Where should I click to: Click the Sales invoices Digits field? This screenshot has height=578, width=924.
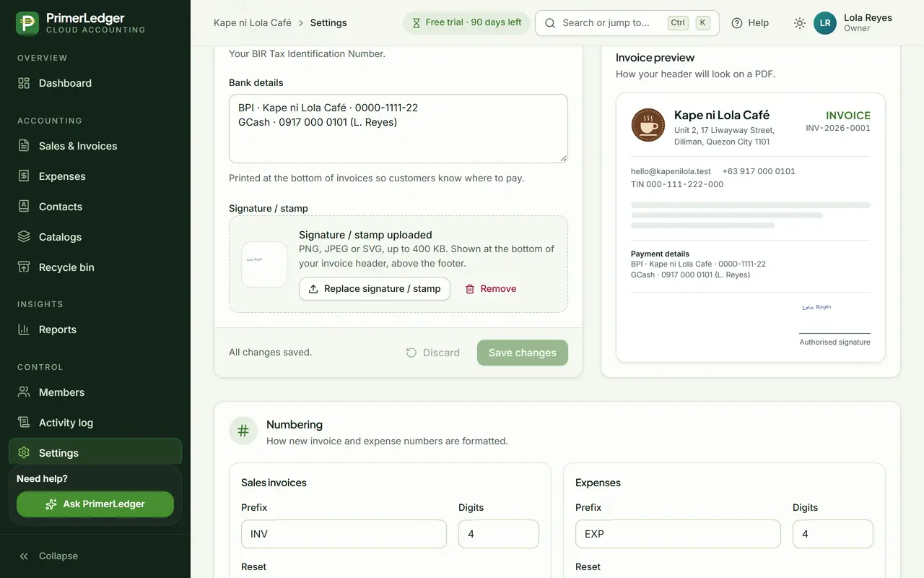pyautogui.click(x=499, y=534)
